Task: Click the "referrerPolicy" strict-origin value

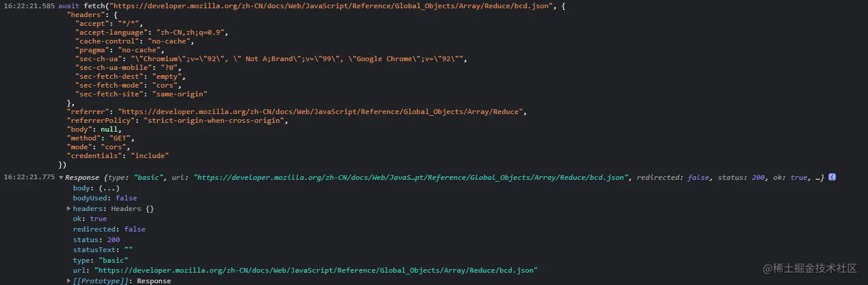Action: pyautogui.click(x=214, y=120)
